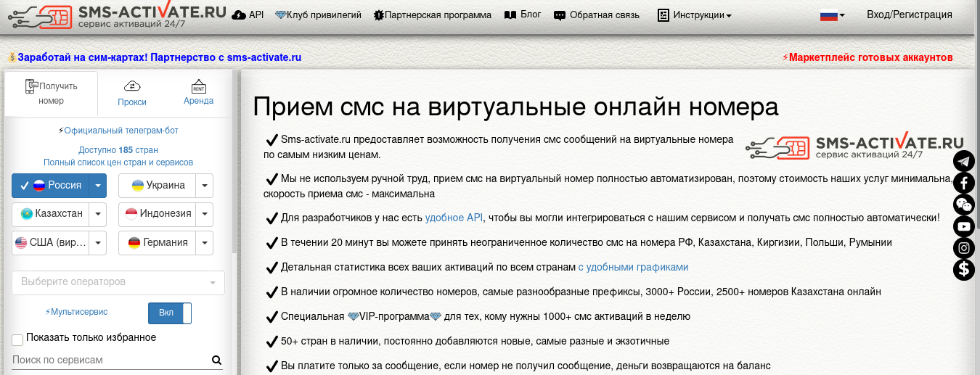Open the удобное API link

[x=454, y=218]
